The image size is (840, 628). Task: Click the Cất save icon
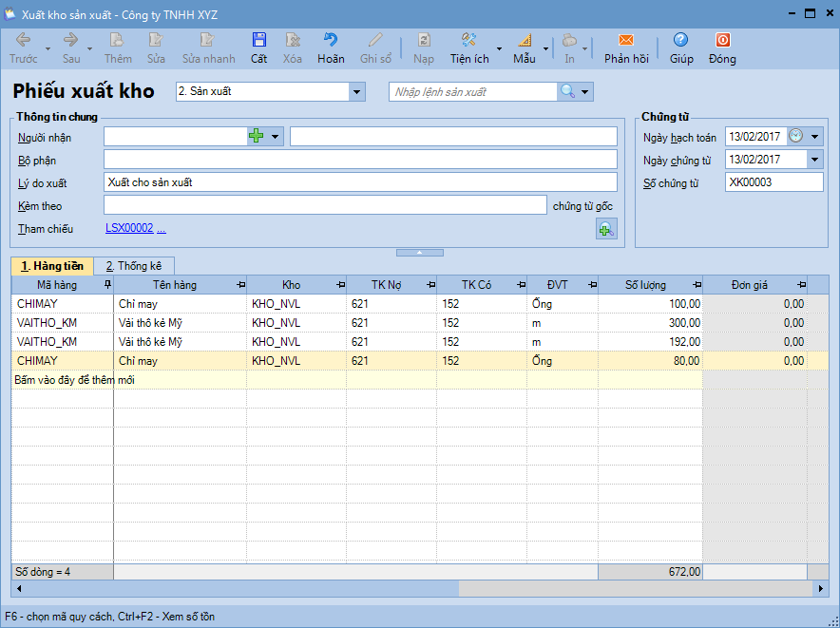point(258,48)
